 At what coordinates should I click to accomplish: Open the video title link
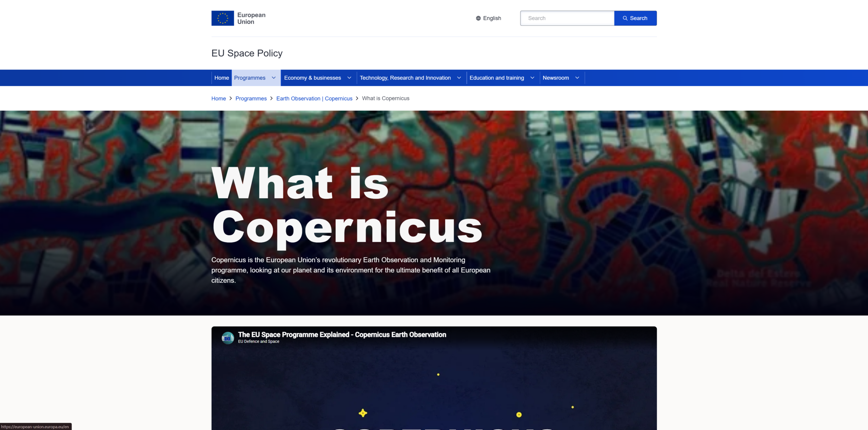(x=342, y=335)
